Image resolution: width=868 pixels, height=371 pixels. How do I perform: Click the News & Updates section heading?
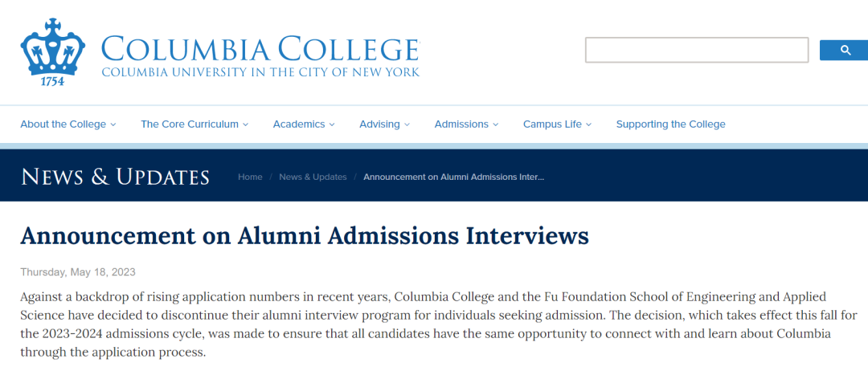click(115, 177)
